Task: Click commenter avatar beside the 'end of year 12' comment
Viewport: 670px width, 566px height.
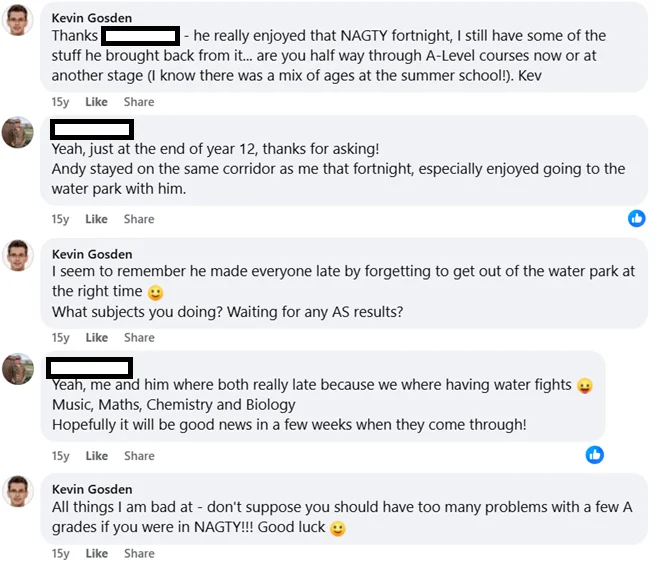Action: (x=18, y=132)
